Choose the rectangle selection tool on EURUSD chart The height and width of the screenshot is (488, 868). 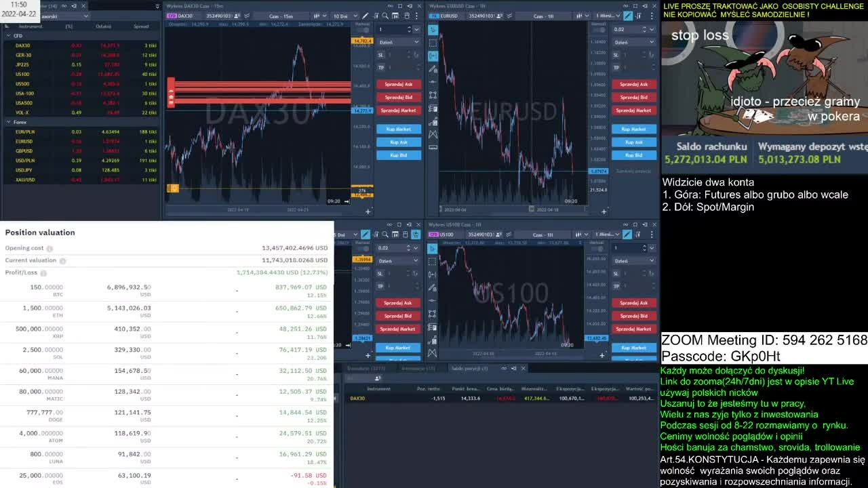point(433,43)
